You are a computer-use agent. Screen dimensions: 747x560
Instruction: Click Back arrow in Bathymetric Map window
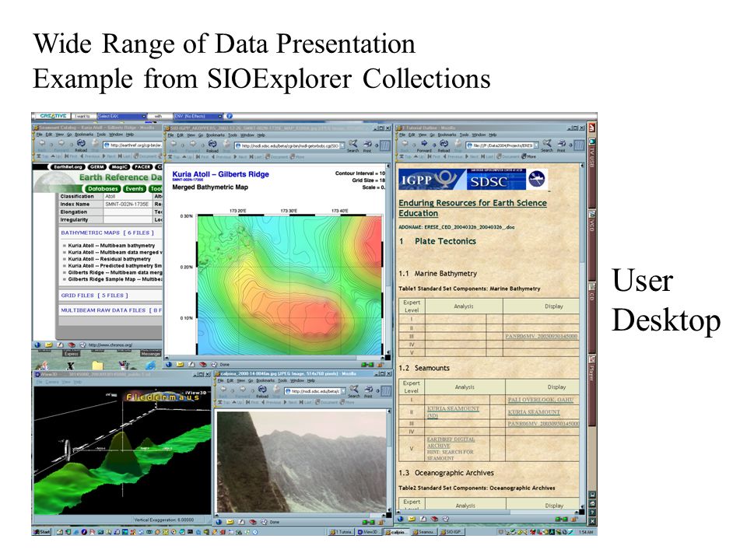click(174, 145)
